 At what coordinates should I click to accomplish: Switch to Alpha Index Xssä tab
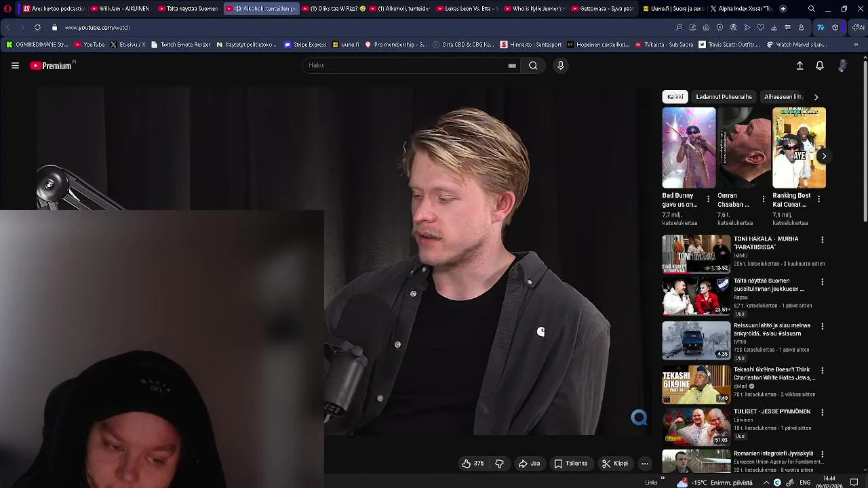click(x=741, y=9)
